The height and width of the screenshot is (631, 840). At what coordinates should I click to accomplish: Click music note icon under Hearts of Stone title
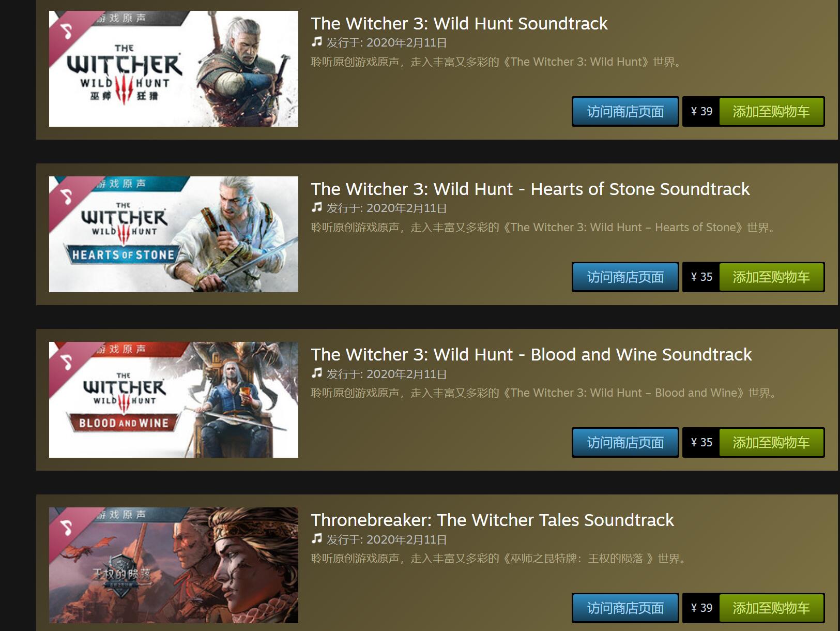[316, 207]
